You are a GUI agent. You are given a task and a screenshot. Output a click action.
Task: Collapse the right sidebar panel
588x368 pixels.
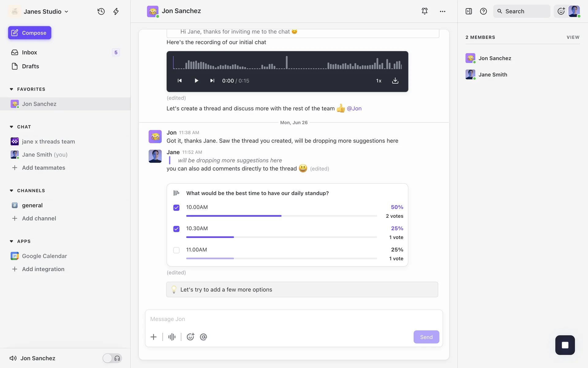coord(469,11)
